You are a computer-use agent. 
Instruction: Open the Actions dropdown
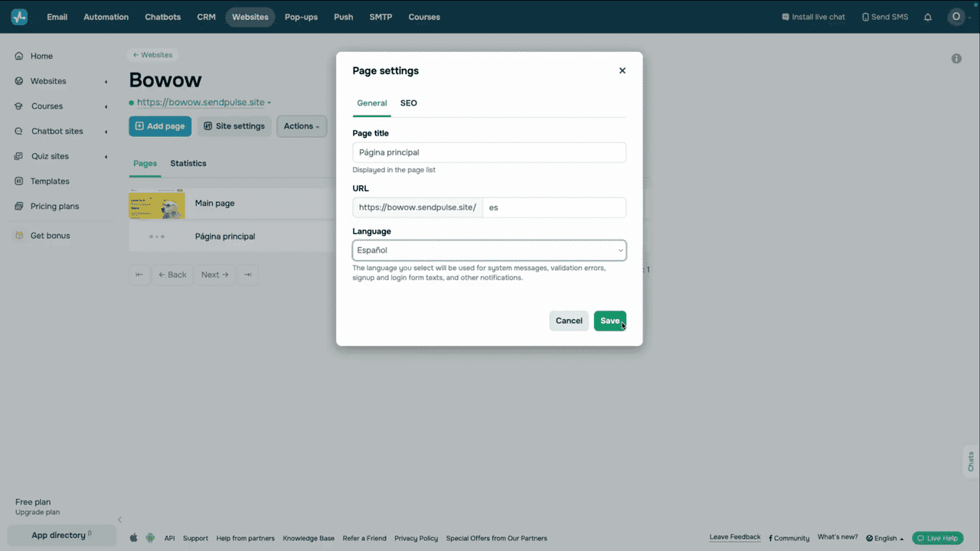point(301,126)
